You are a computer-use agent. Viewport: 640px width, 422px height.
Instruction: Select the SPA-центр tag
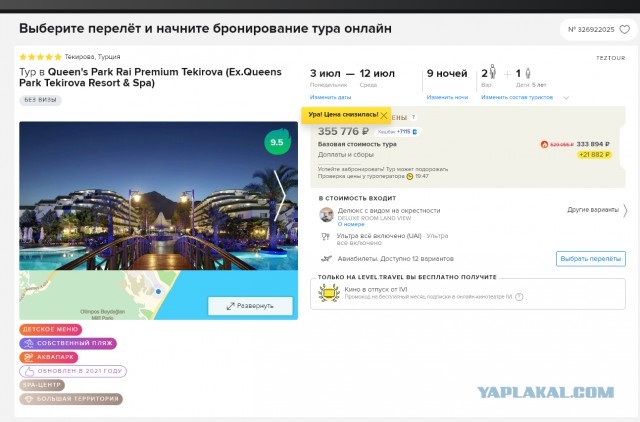pos(42,385)
